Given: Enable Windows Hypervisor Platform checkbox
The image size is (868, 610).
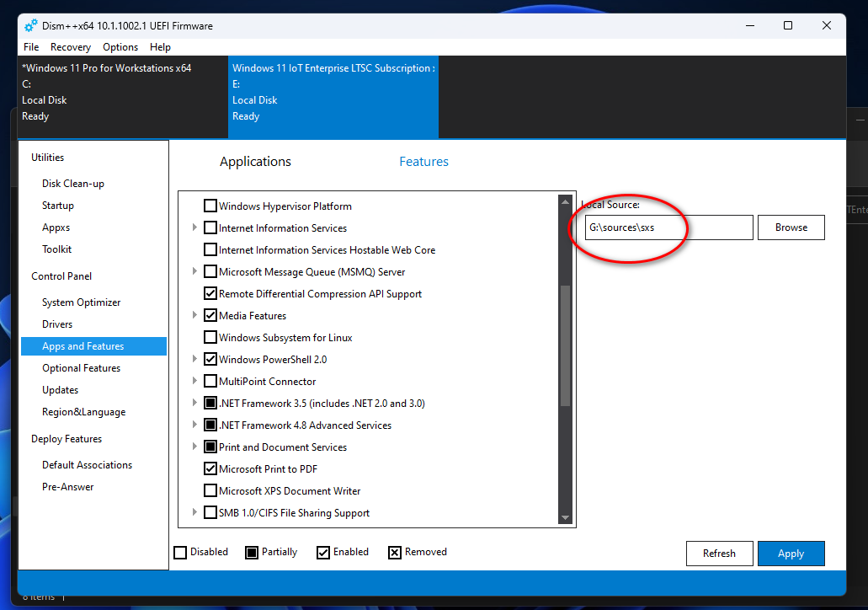Looking at the screenshot, I should pyautogui.click(x=210, y=206).
